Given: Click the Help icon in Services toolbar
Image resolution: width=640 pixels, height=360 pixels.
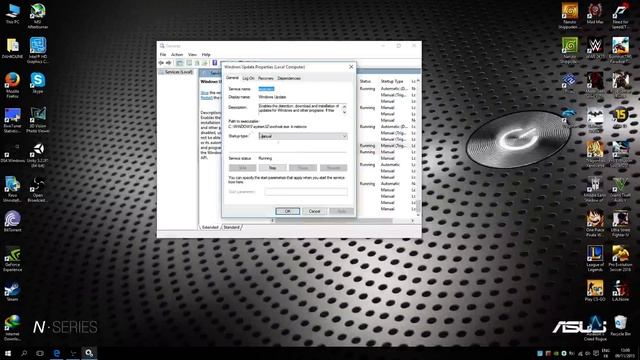Looking at the screenshot, I should (x=215, y=63).
